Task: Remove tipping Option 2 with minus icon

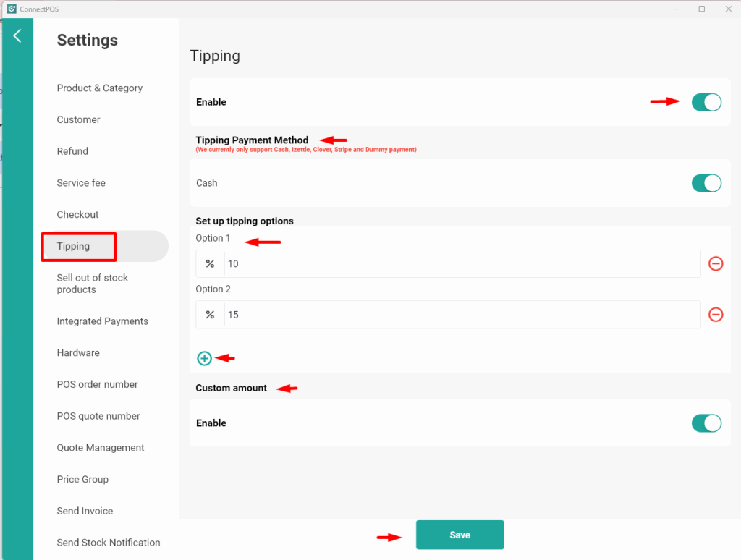Action: coord(716,315)
